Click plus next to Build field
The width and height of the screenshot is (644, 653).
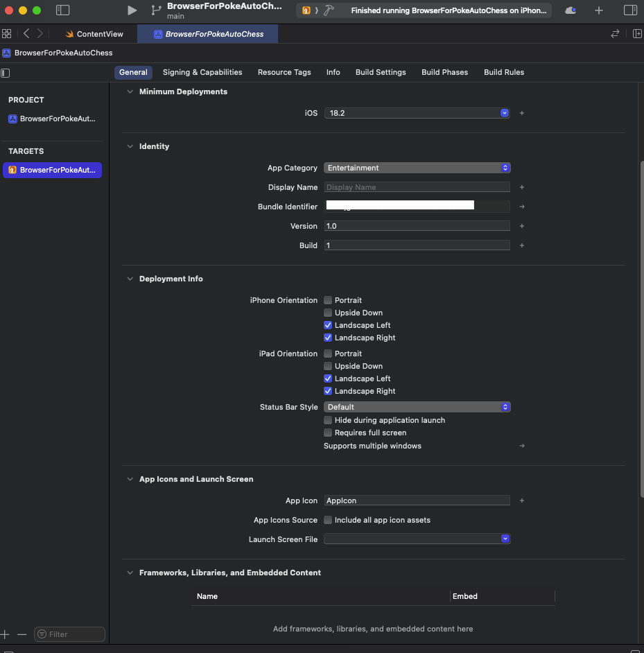(522, 245)
